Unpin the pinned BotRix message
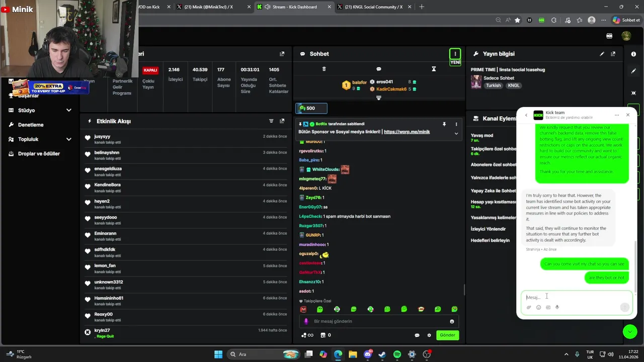Viewport: 644px width, 362px height. pyautogui.click(x=444, y=124)
